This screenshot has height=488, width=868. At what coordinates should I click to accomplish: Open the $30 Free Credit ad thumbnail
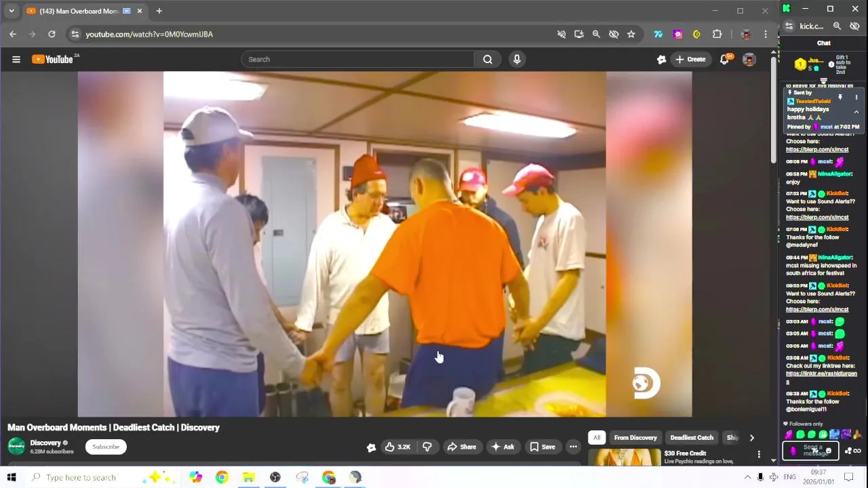tap(624, 457)
